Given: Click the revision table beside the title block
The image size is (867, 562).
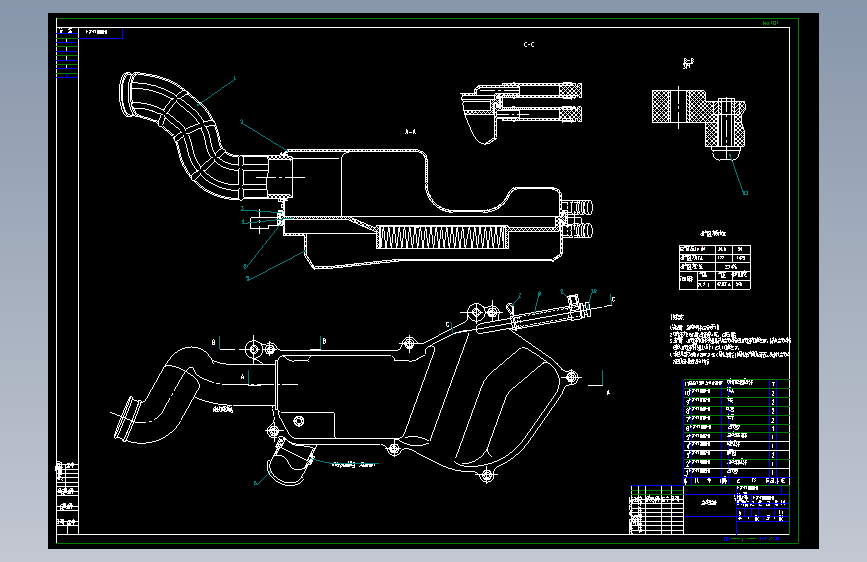Looking at the screenshot, I should 657,510.
